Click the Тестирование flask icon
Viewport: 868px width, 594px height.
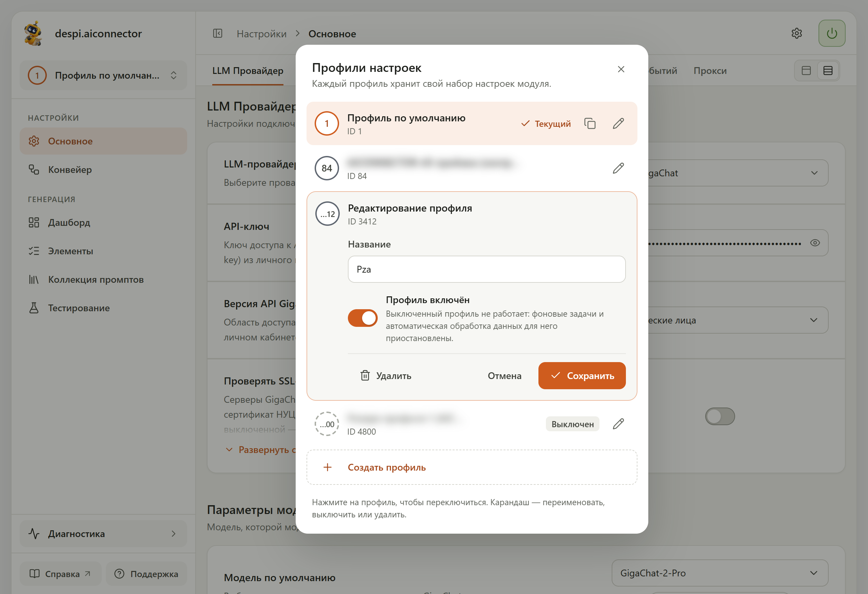(x=34, y=308)
